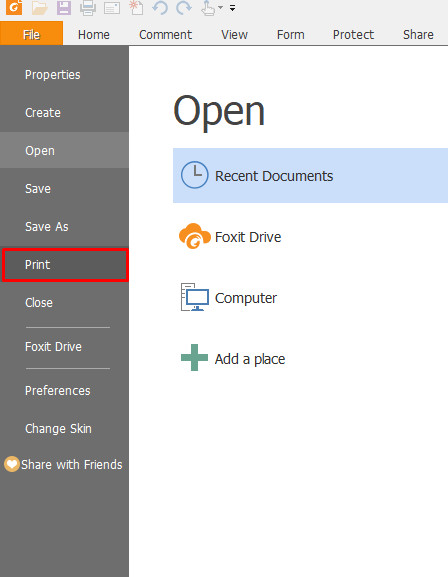The width and height of the screenshot is (448, 577).
Task: Click the scan document toolbar icon
Action: tap(112, 8)
